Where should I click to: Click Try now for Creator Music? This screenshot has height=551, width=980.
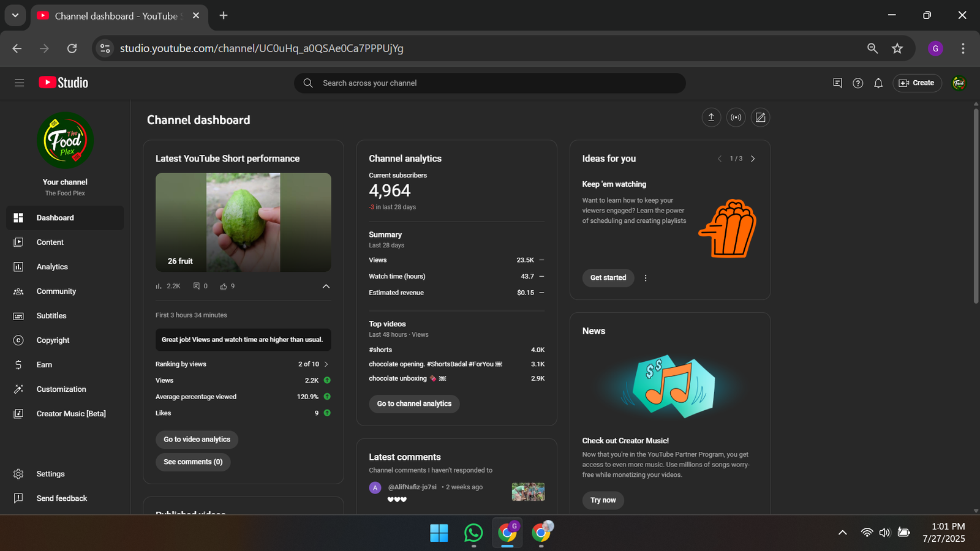(x=603, y=500)
